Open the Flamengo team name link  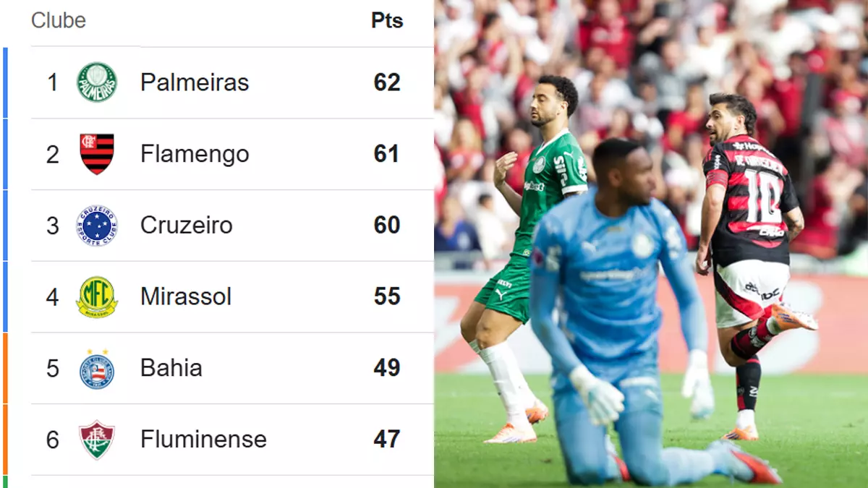coord(195,154)
